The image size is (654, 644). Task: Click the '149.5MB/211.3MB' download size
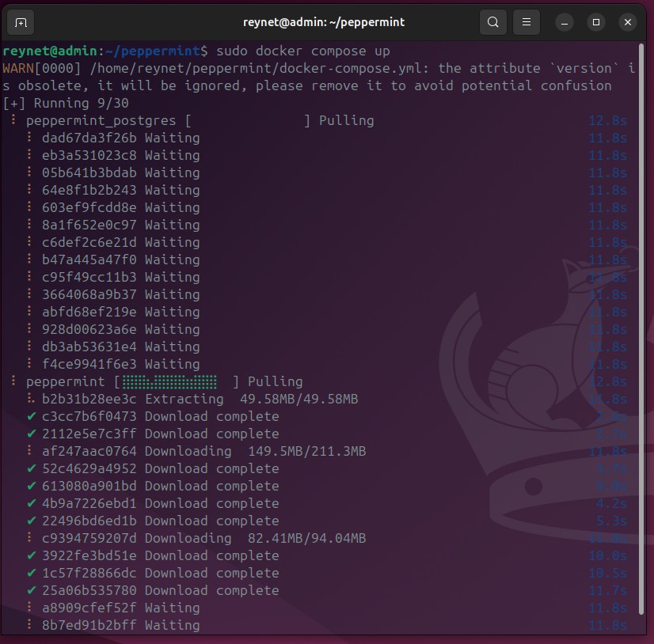[307, 452]
